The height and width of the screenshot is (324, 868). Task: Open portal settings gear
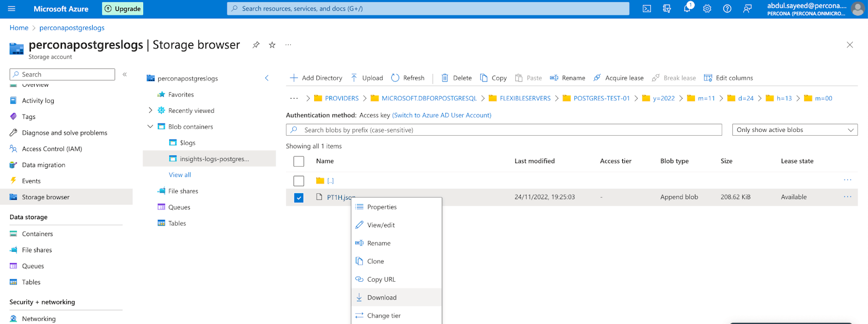pos(707,9)
